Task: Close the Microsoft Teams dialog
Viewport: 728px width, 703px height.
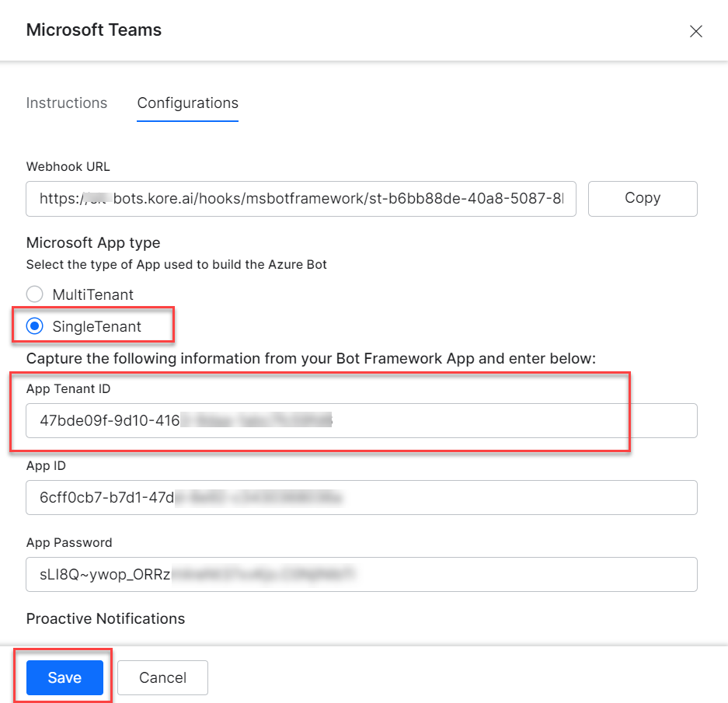Action: click(695, 31)
